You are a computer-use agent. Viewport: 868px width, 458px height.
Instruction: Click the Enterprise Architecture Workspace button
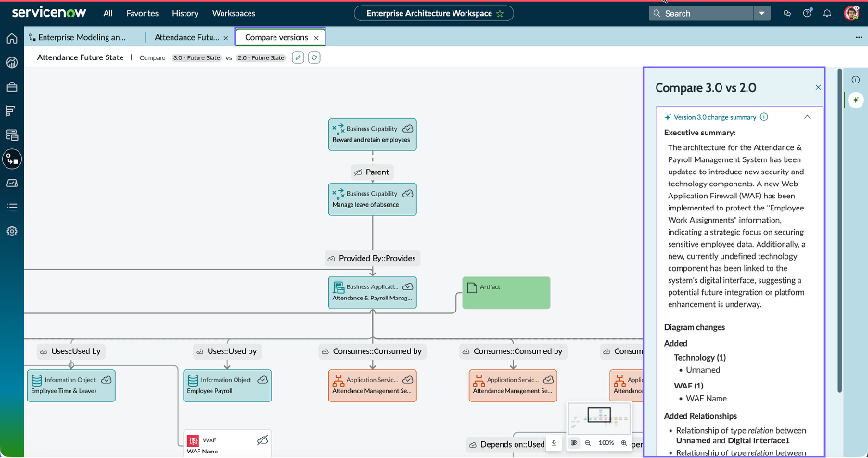click(x=434, y=13)
